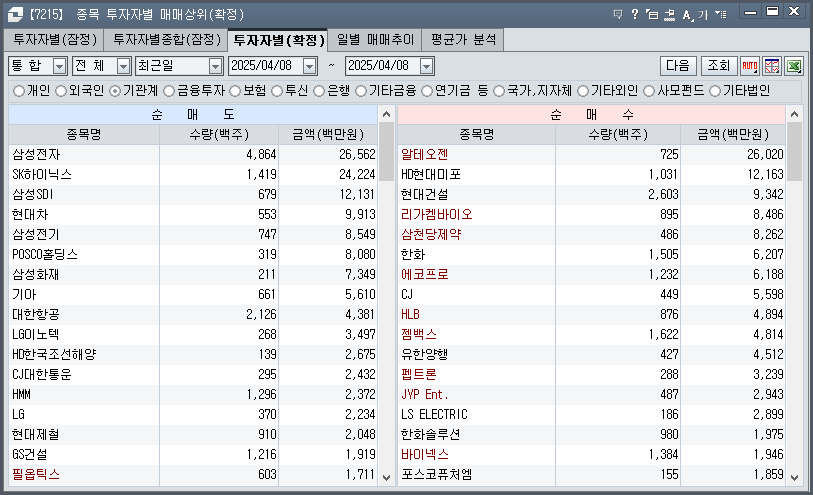This screenshot has height=495, width=813.
Task: Switch to 평균가 분석 tab
Action: point(463,39)
